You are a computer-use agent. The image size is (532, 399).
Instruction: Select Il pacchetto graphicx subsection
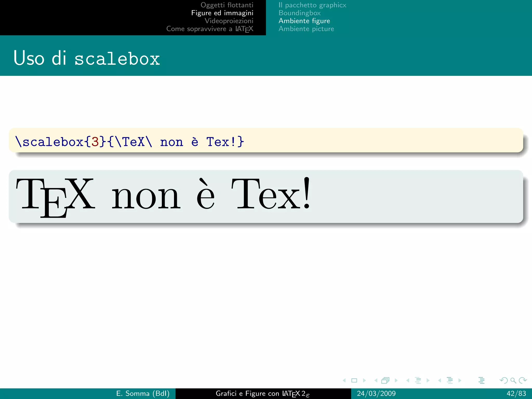tap(312, 5)
